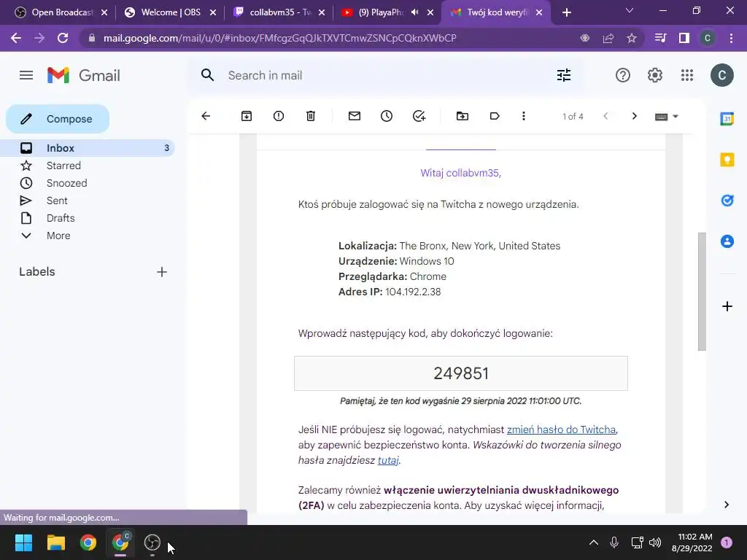Open OBS Studio from taskbar

152,542
